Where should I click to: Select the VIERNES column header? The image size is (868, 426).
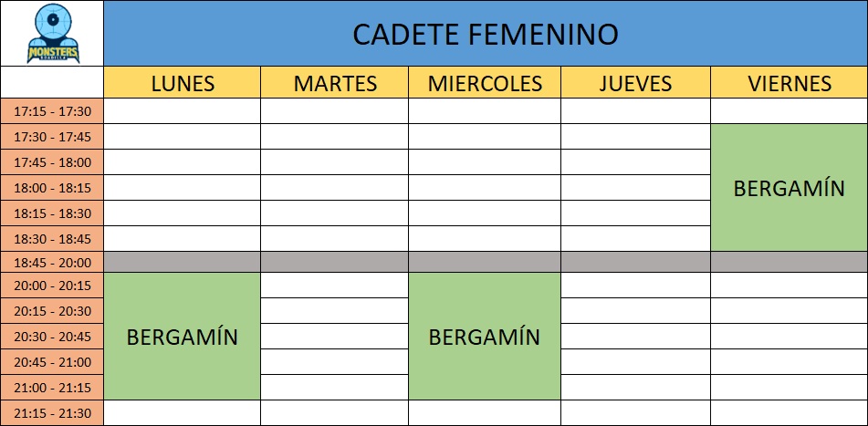(790, 83)
